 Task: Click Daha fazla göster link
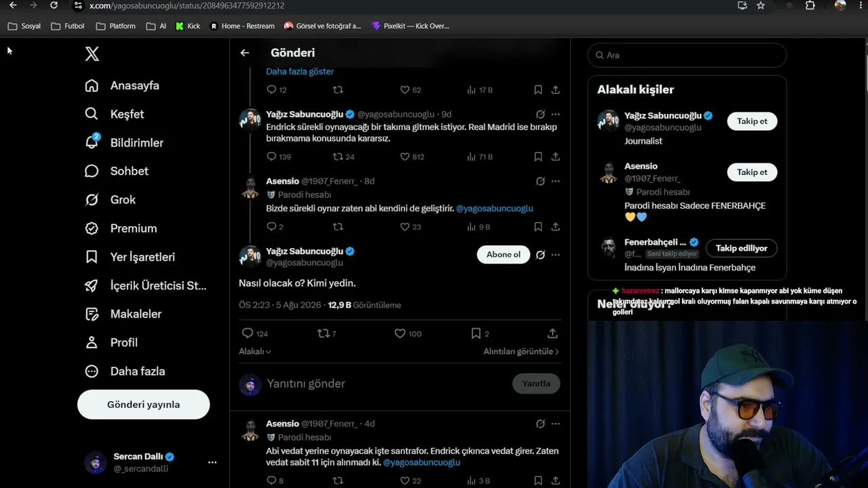pos(300,71)
